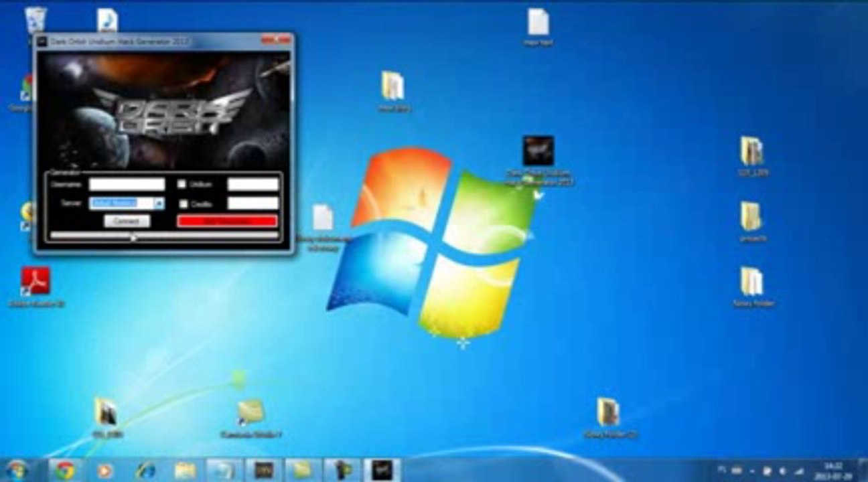868x482 pixels.
Task: Open Internet Explorer from the taskbar
Action: 145,471
